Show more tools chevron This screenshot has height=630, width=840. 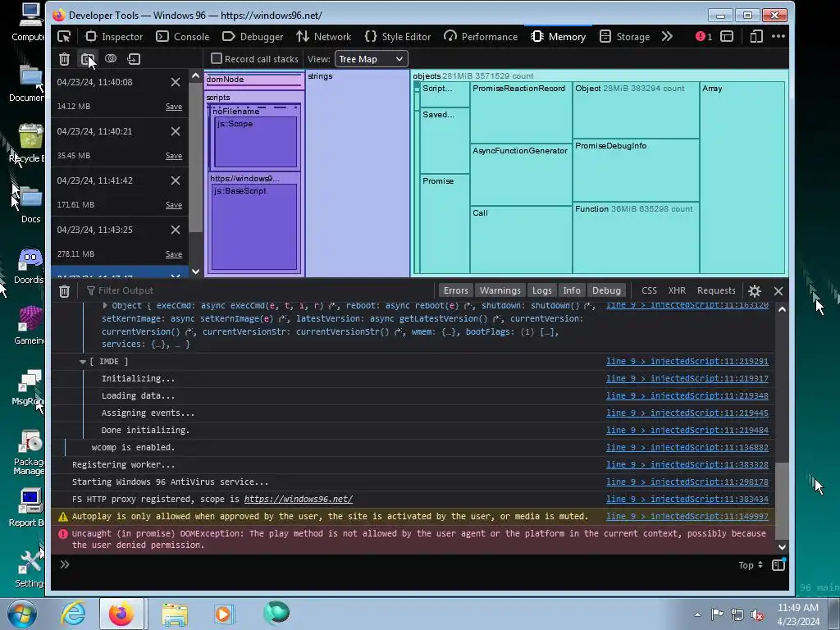click(x=667, y=36)
